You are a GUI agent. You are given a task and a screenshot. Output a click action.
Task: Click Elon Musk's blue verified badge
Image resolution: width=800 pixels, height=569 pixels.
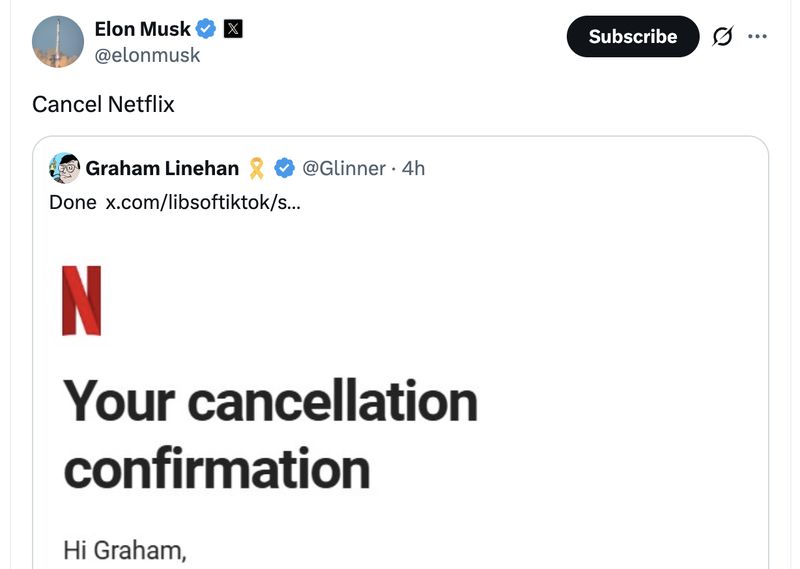point(206,29)
